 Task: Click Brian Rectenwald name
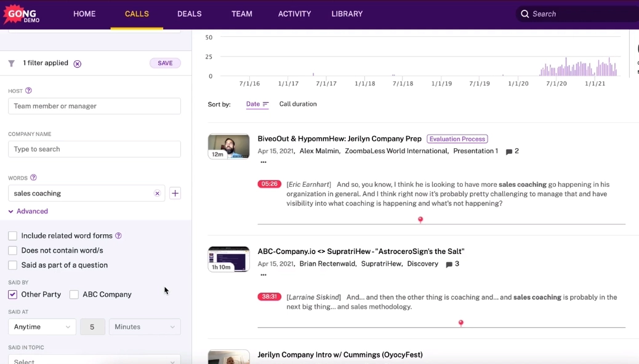pyautogui.click(x=328, y=263)
